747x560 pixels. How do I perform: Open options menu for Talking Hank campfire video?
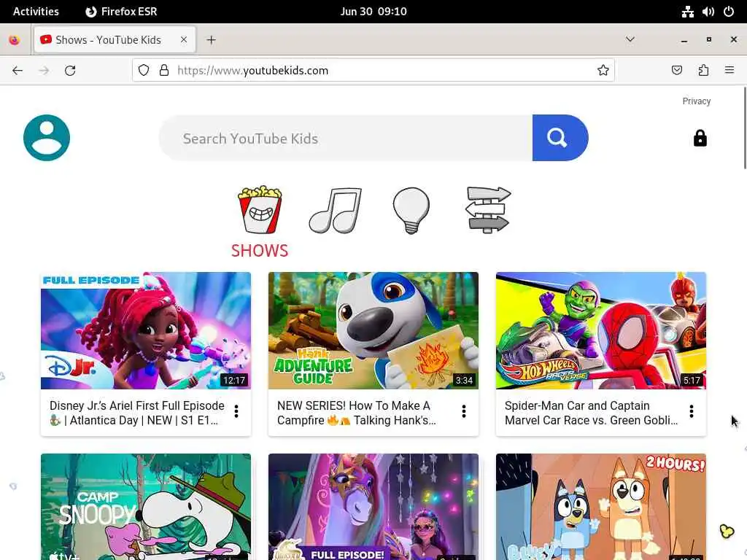463,411
